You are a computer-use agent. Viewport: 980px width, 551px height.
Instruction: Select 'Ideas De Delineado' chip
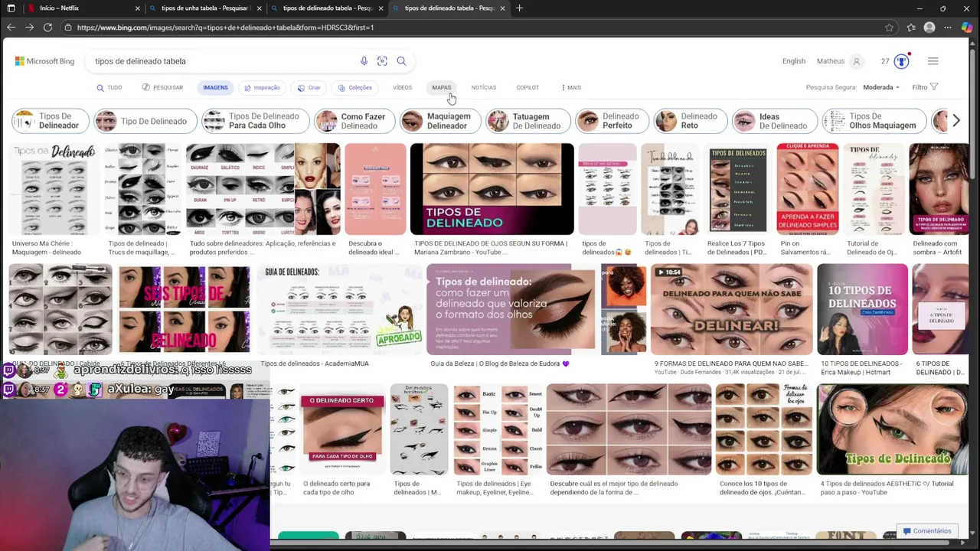(x=774, y=121)
